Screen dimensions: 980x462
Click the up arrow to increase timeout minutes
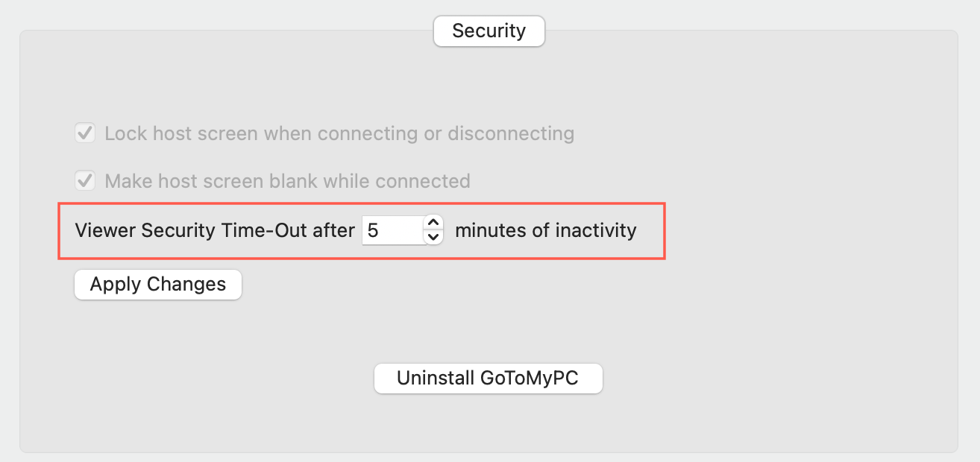(x=432, y=224)
